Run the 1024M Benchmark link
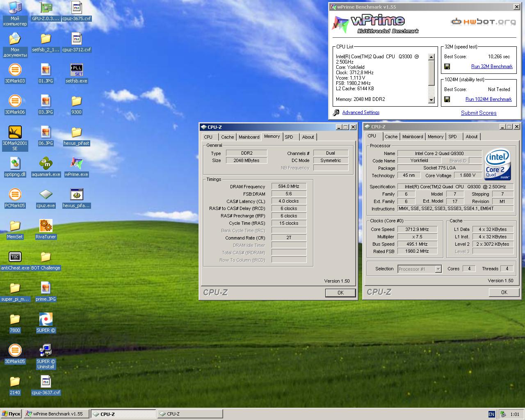The image size is (525, 420). point(488,99)
